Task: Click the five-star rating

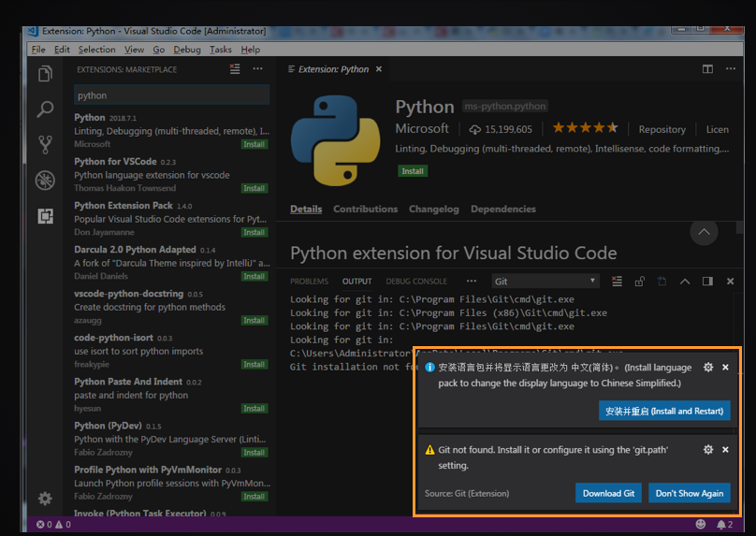Action: [x=586, y=128]
